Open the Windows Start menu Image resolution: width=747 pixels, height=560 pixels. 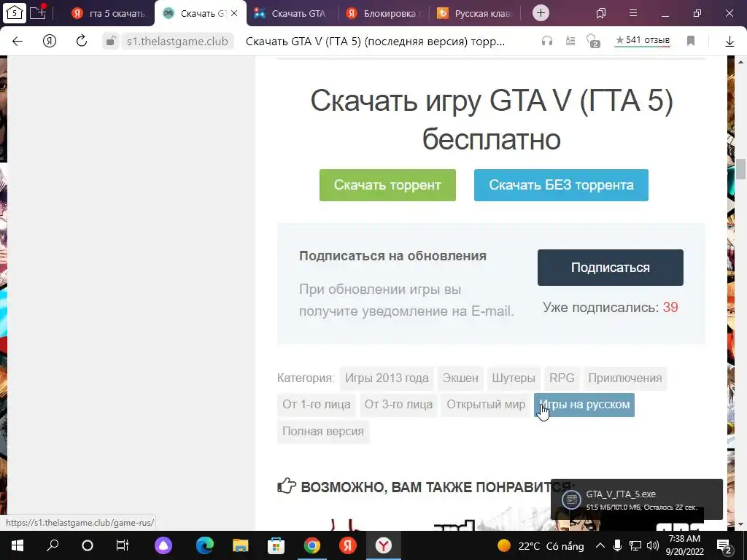coord(18,545)
